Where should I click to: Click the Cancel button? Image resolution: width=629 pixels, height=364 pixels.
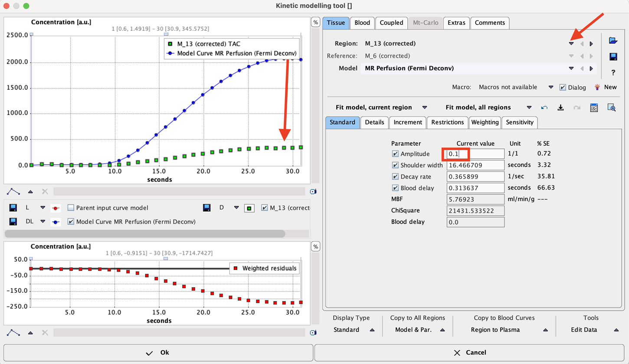(470, 353)
